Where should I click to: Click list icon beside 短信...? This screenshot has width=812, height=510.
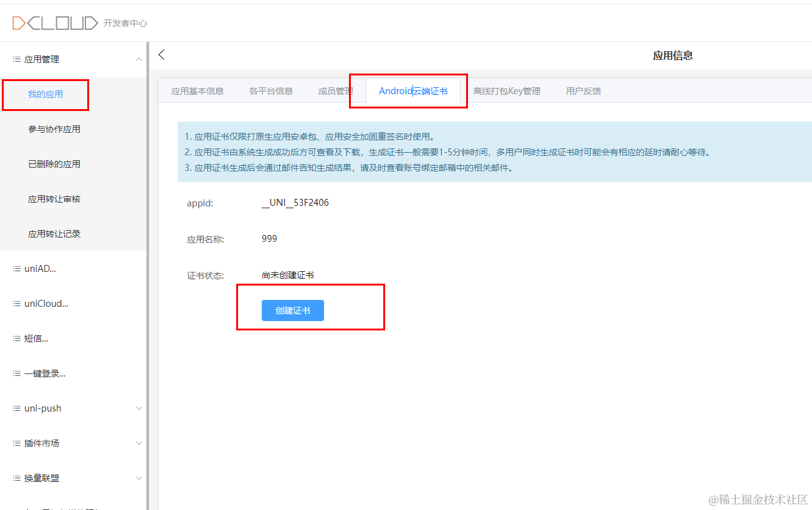(x=17, y=339)
